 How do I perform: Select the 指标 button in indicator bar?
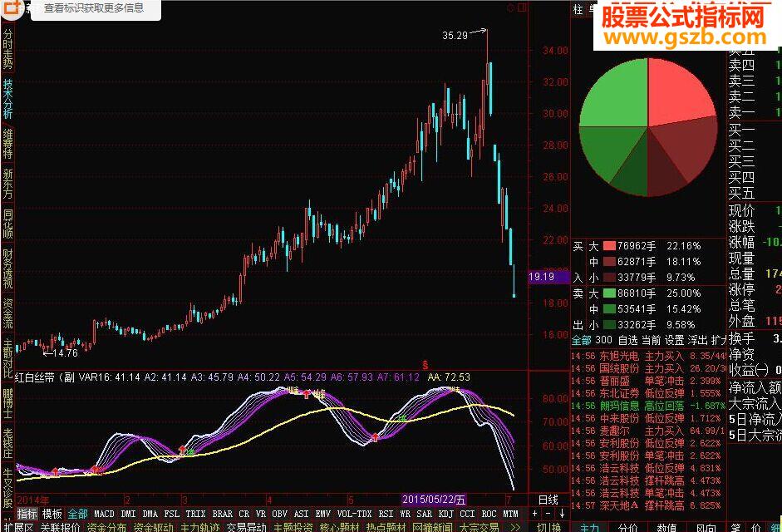27,514
